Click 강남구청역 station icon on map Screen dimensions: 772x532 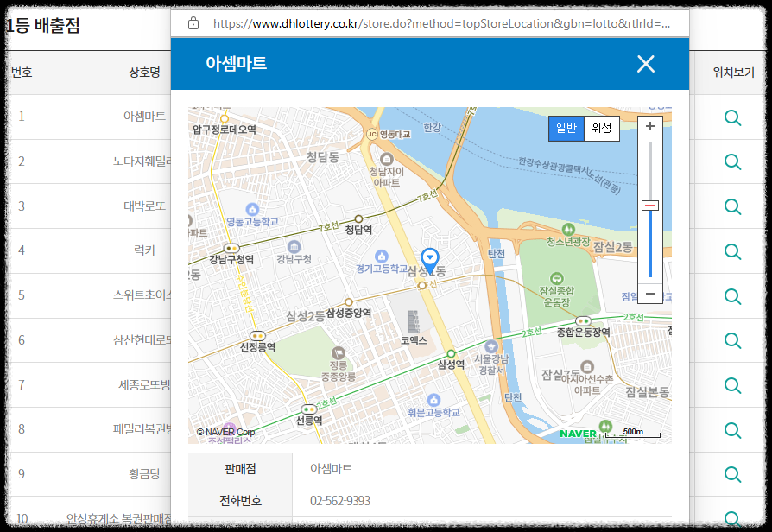tap(231, 248)
